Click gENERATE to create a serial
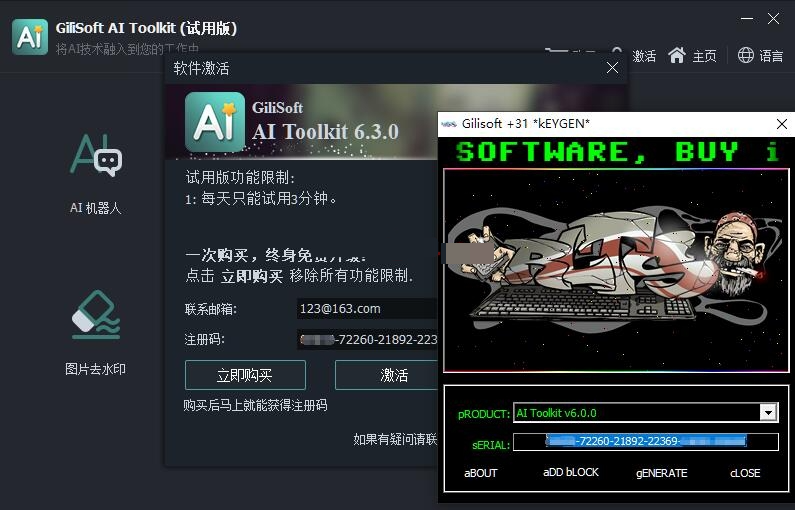 point(662,473)
